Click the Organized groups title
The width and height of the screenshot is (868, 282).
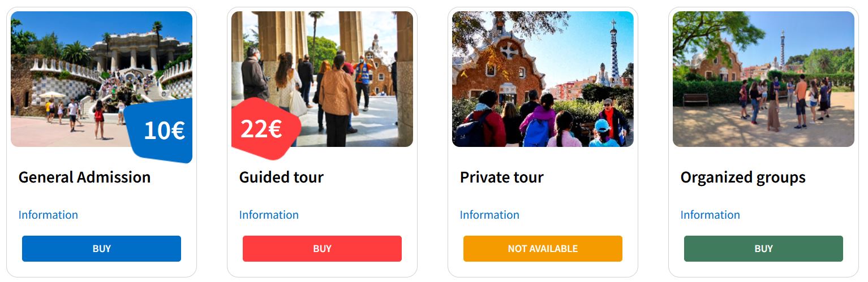point(742,177)
